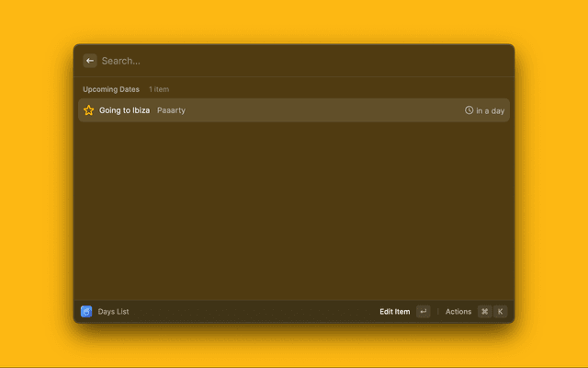Click the divider between Edit Item and Actions
The height and width of the screenshot is (368, 588).
(437, 312)
